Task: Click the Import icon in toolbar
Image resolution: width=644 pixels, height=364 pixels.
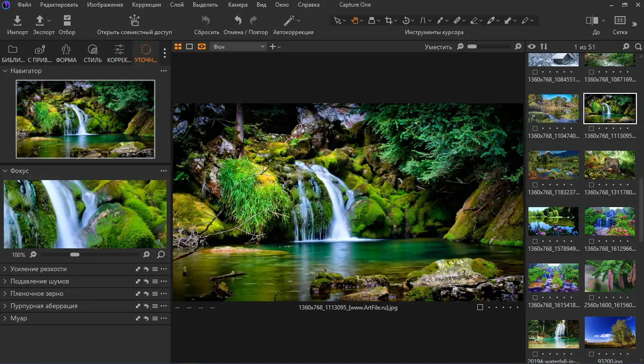Action: click(18, 21)
